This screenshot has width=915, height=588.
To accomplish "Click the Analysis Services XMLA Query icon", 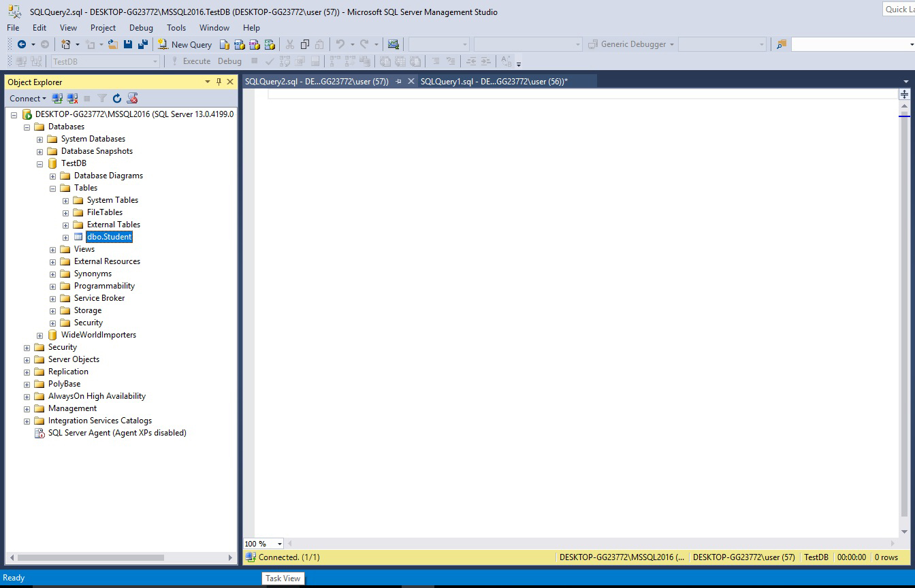I will (270, 44).
